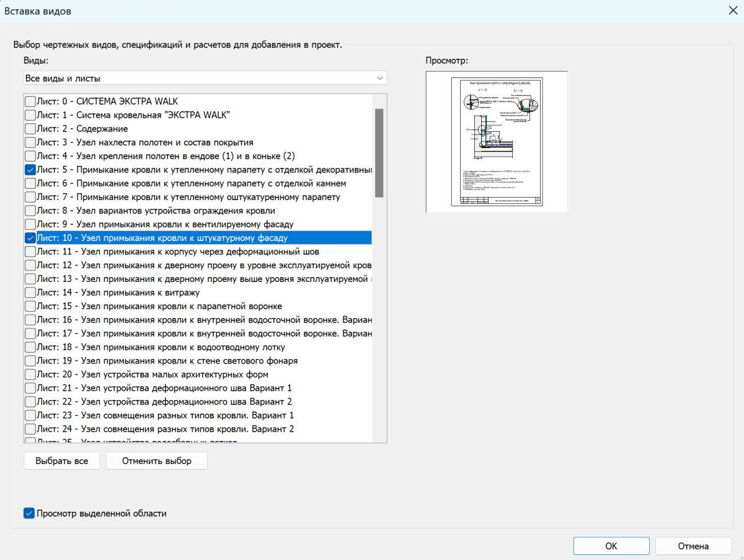The height and width of the screenshot is (560, 744).
Task: Open the Все виды и листы dropdown
Action: pos(205,79)
